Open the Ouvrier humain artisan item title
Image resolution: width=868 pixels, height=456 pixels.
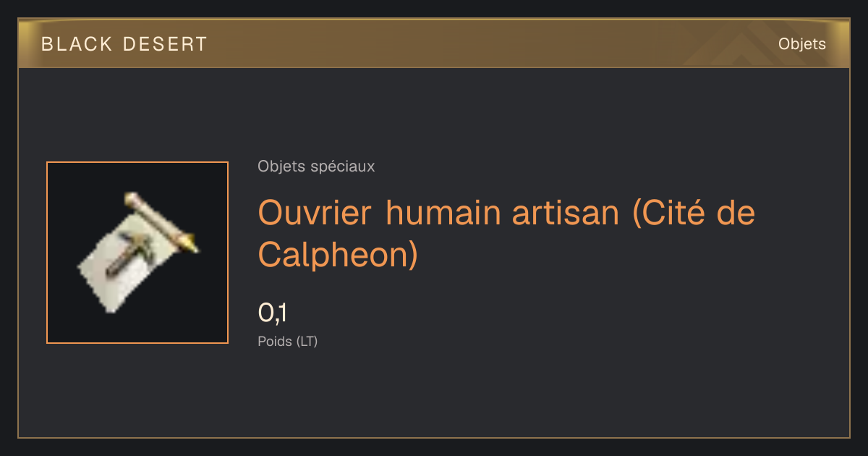(x=506, y=233)
